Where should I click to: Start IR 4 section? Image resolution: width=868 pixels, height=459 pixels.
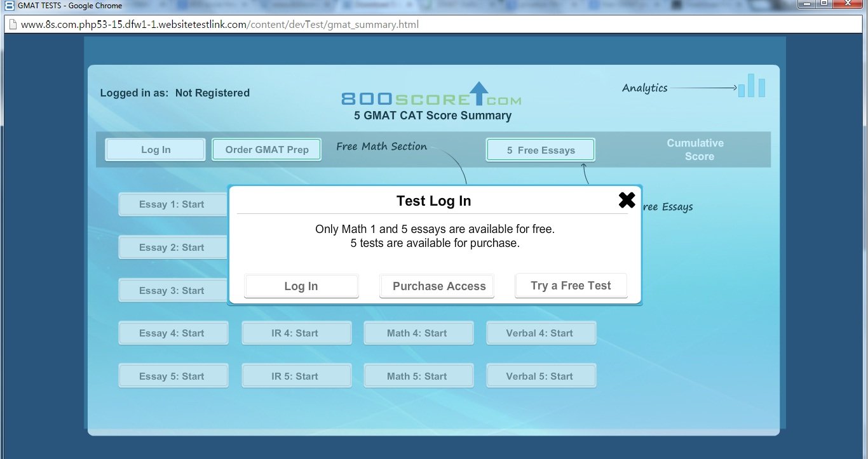coord(296,333)
